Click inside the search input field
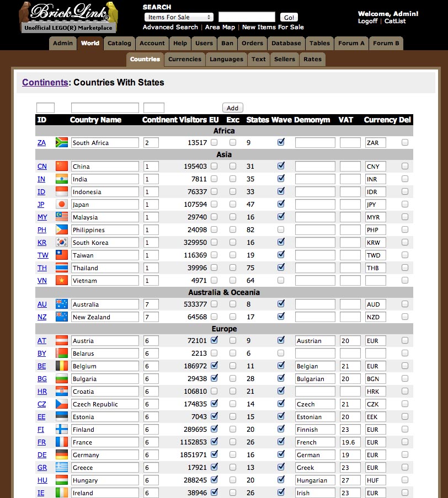This screenshot has height=498, width=448. click(x=246, y=17)
